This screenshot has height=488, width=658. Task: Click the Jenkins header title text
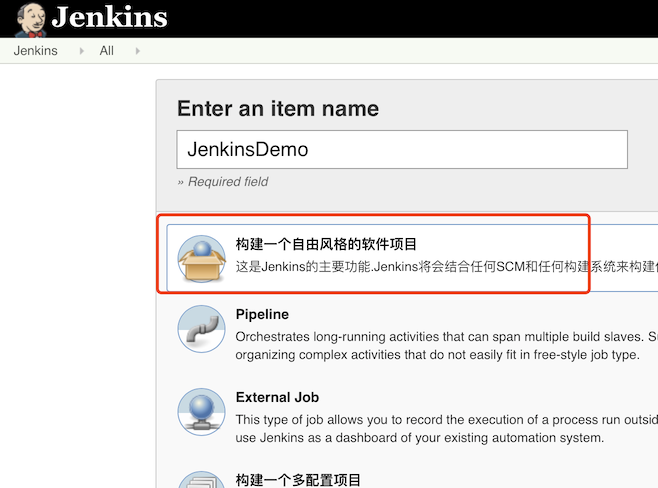tap(109, 18)
